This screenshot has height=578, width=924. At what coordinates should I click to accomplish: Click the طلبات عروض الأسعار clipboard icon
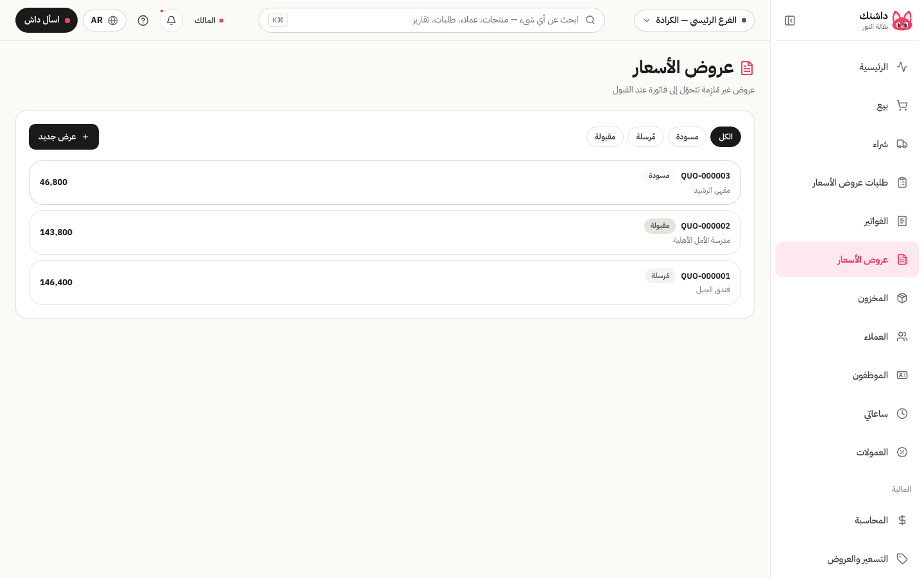click(902, 182)
